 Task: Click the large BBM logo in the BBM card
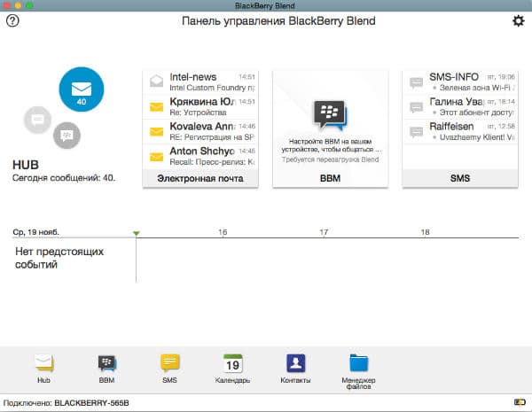click(330, 116)
